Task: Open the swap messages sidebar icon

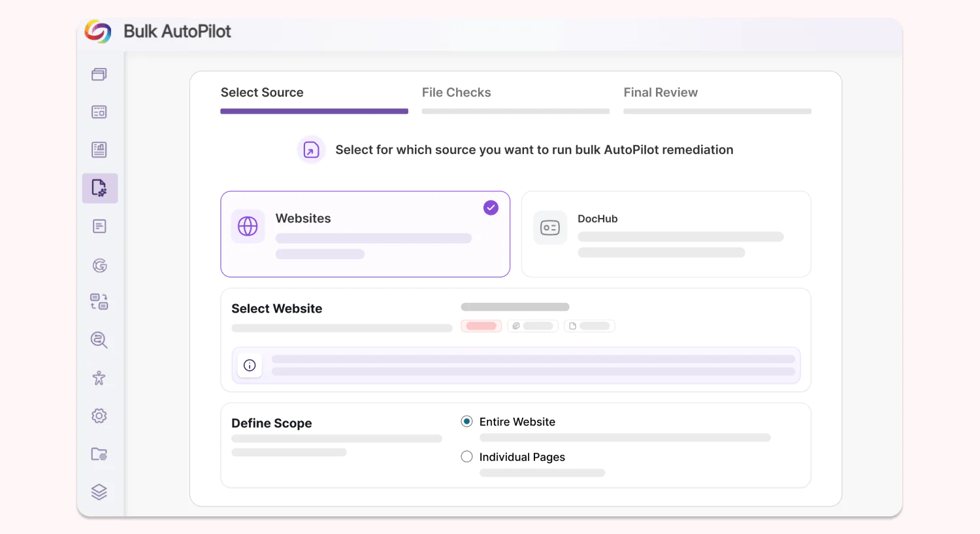Action: [99, 302]
